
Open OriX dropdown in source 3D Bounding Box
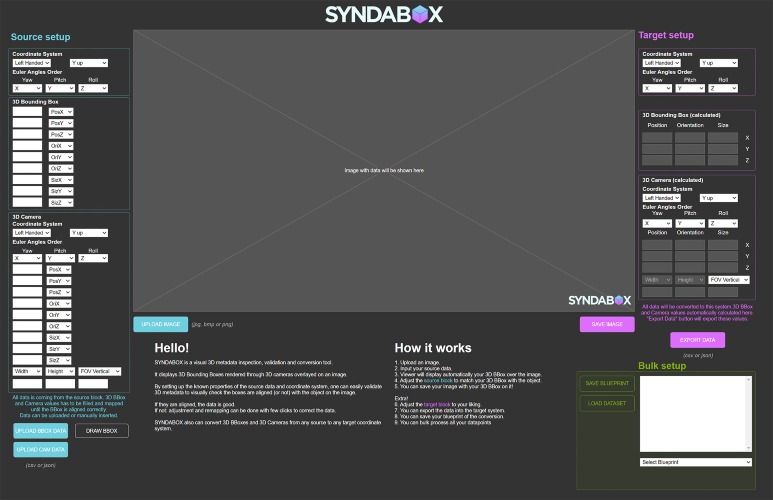[x=61, y=146]
